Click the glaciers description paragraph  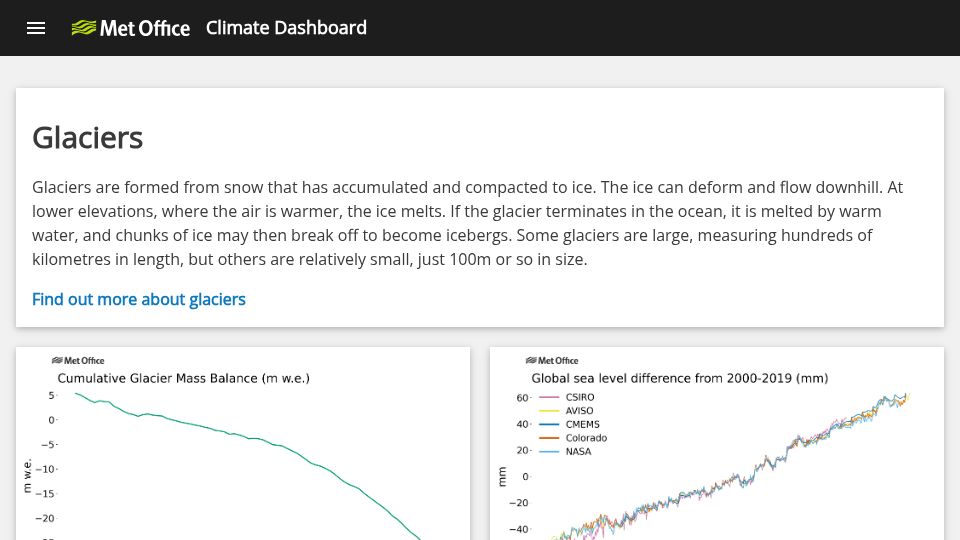click(468, 223)
